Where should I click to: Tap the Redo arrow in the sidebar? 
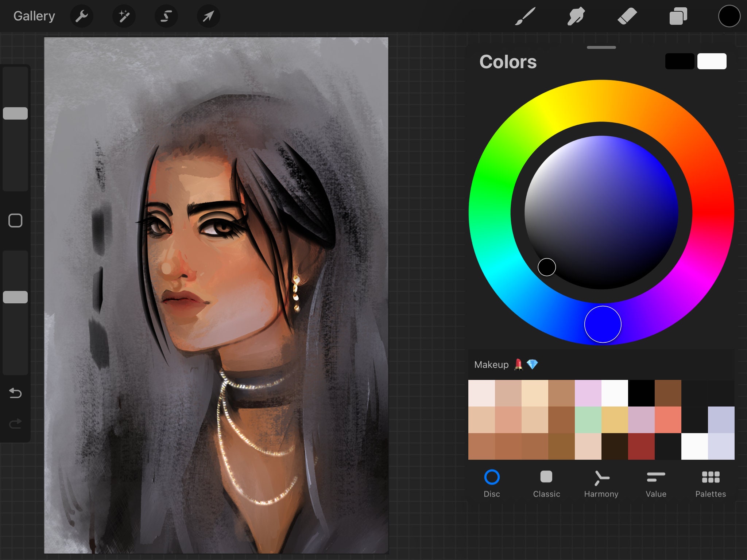point(15,424)
